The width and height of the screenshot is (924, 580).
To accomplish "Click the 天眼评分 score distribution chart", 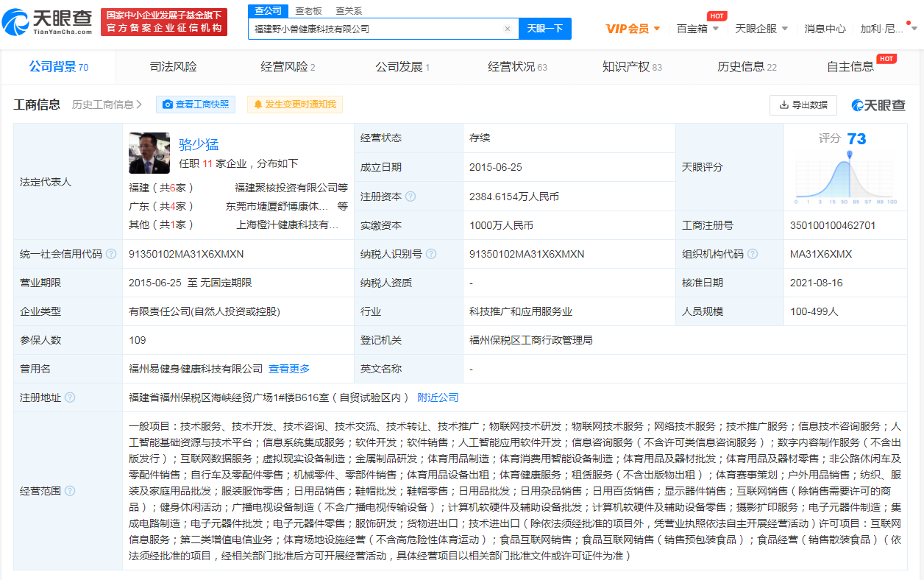I will click(x=845, y=177).
